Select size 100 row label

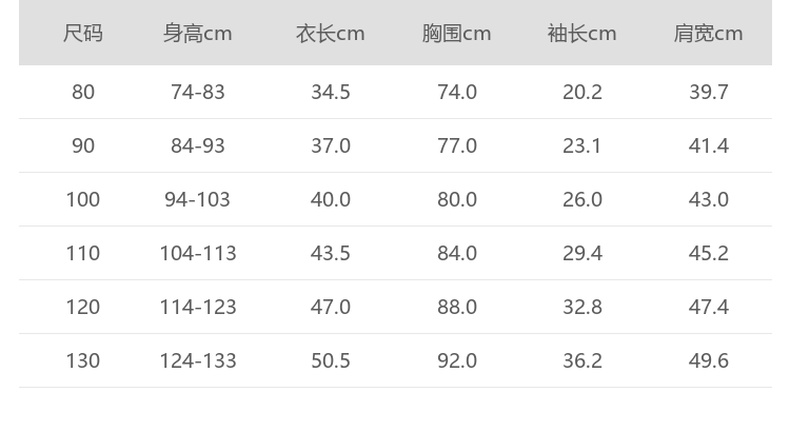point(83,200)
